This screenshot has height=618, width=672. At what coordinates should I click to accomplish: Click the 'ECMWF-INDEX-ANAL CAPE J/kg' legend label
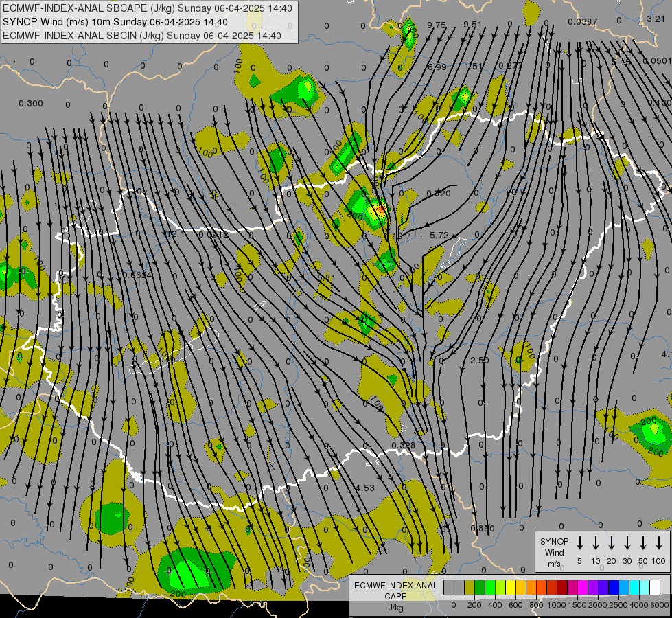point(395,596)
